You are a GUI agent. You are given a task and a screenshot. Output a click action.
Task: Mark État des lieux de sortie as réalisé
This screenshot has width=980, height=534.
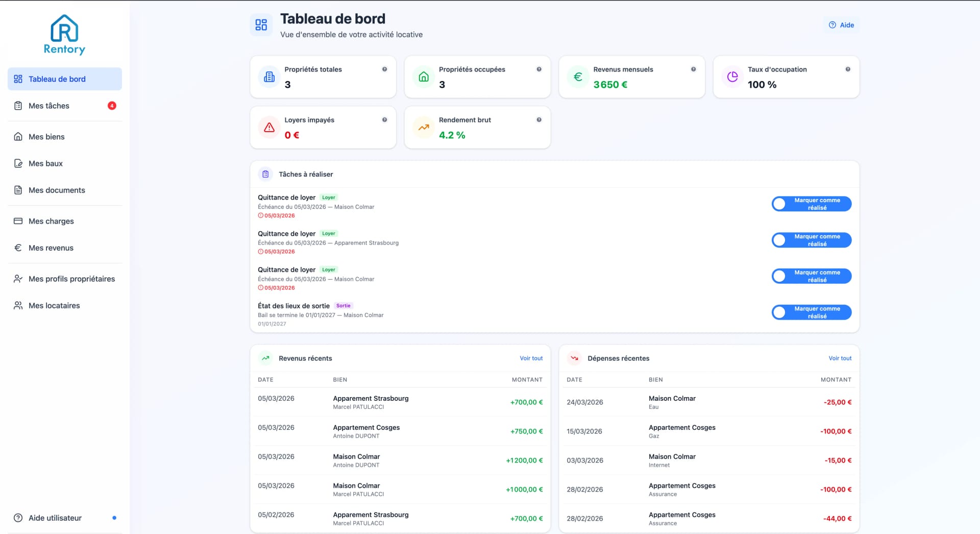[x=812, y=312]
